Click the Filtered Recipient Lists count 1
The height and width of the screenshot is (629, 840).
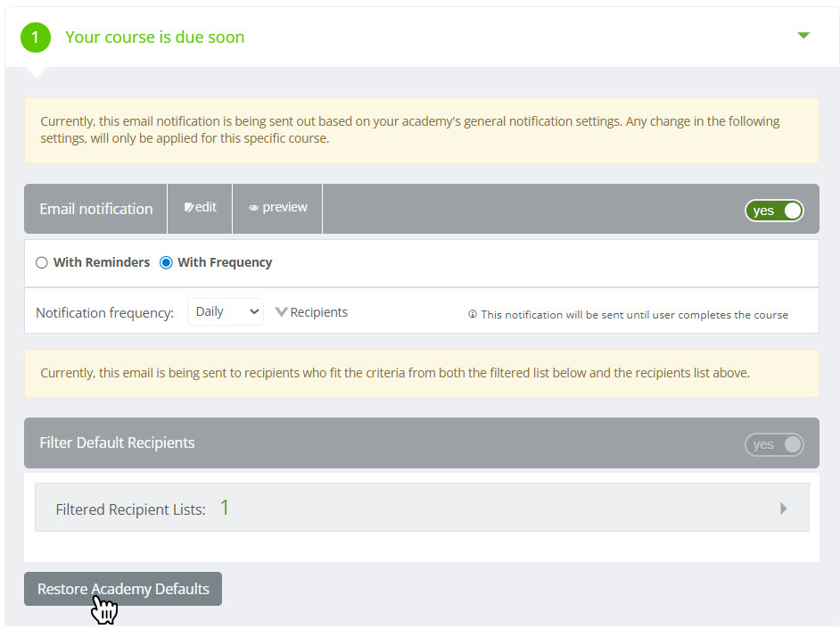tap(225, 508)
